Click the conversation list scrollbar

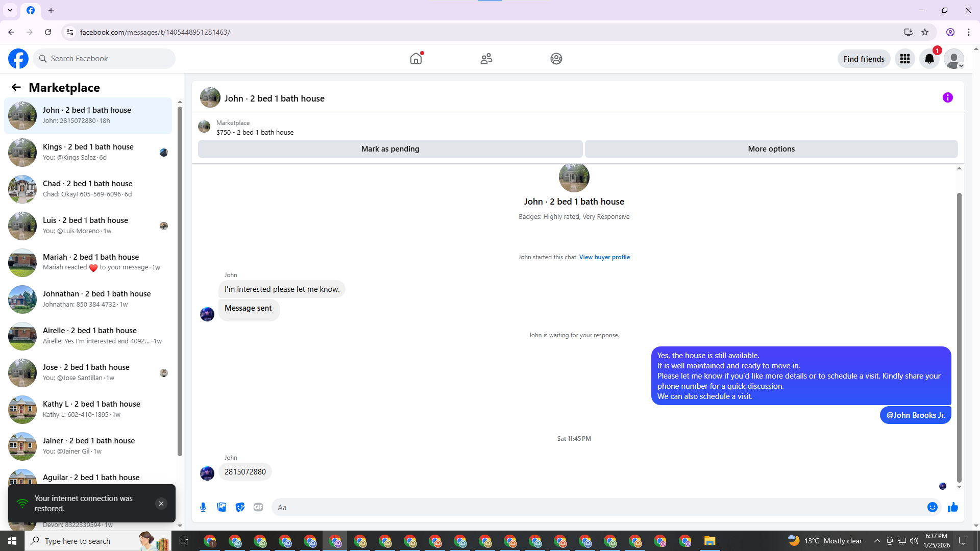coord(180,281)
